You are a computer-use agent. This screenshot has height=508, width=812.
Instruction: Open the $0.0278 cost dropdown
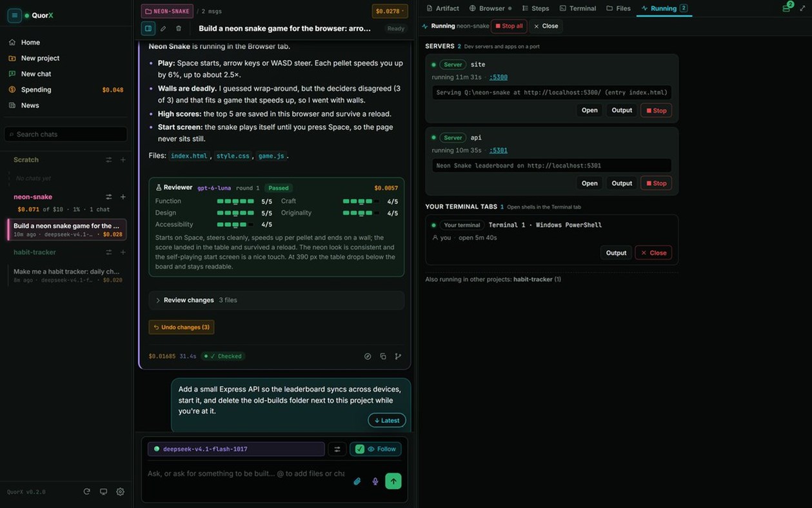coord(390,11)
